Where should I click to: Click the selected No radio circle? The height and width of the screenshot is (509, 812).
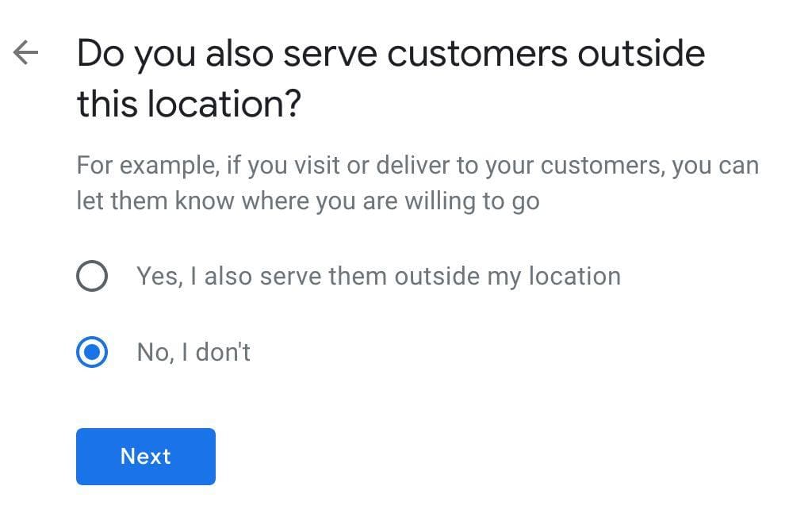pyautogui.click(x=92, y=352)
